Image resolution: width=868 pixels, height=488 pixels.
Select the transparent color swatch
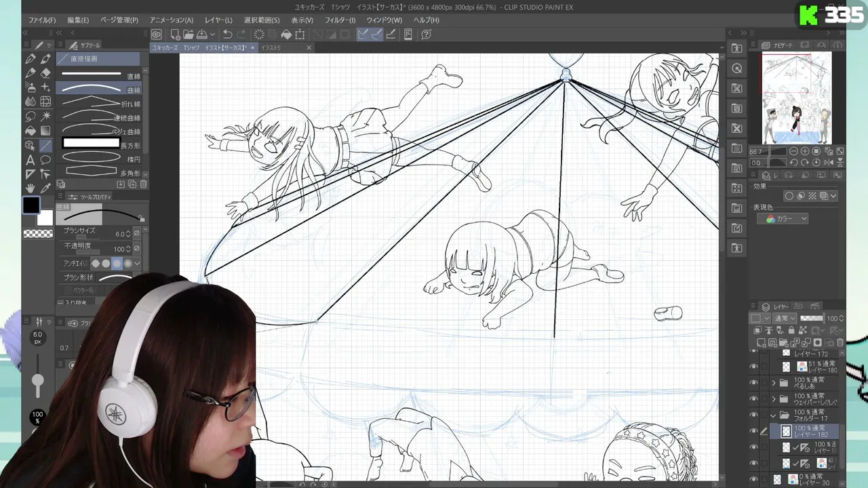click(38, 234)
